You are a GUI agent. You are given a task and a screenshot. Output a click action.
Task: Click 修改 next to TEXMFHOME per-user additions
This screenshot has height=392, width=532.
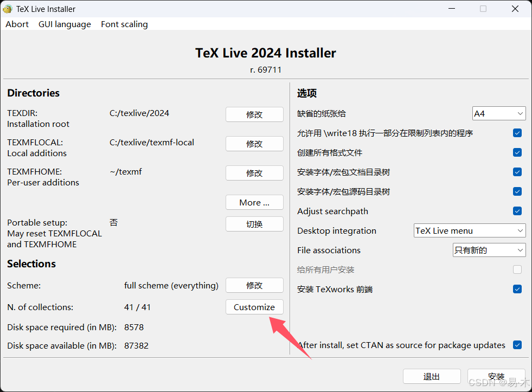coord(254,173)
